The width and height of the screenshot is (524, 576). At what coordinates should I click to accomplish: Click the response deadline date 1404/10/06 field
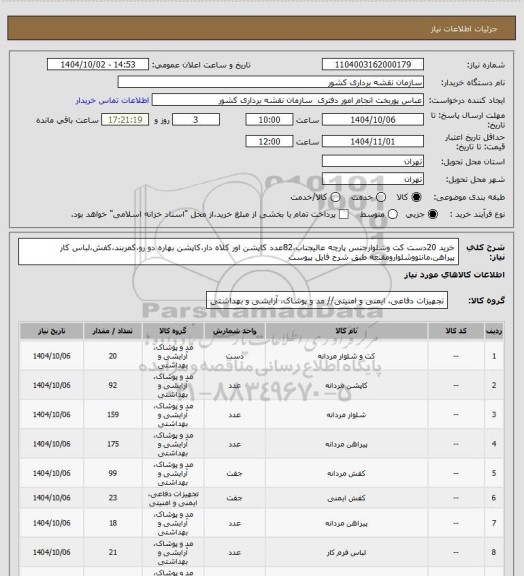click(x=373, y=120)
